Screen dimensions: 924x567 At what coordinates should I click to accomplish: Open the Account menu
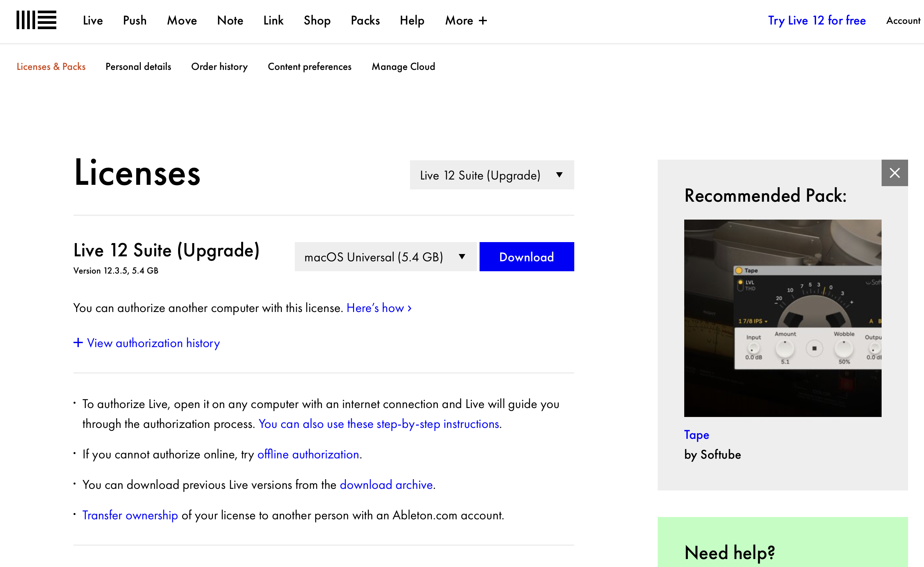coord(902,21)
